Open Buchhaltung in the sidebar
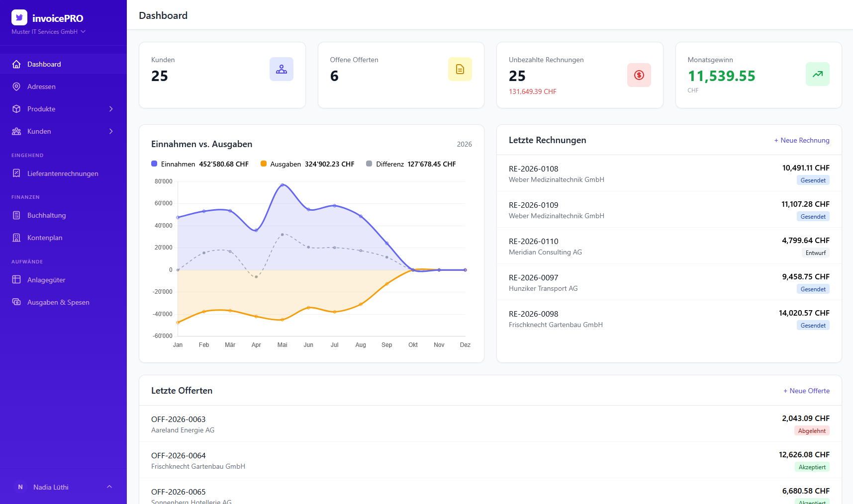Screen dimensions: 853x504 [x=63, y=215]
